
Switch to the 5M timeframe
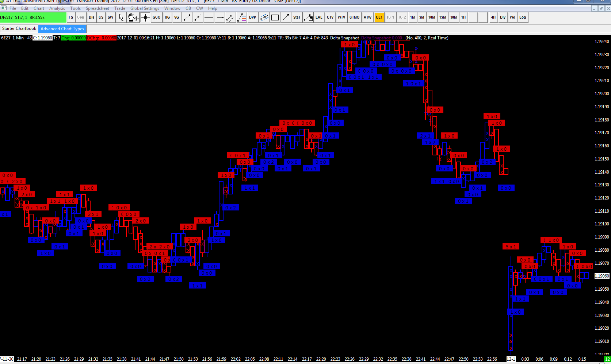[x=421, y=17]
